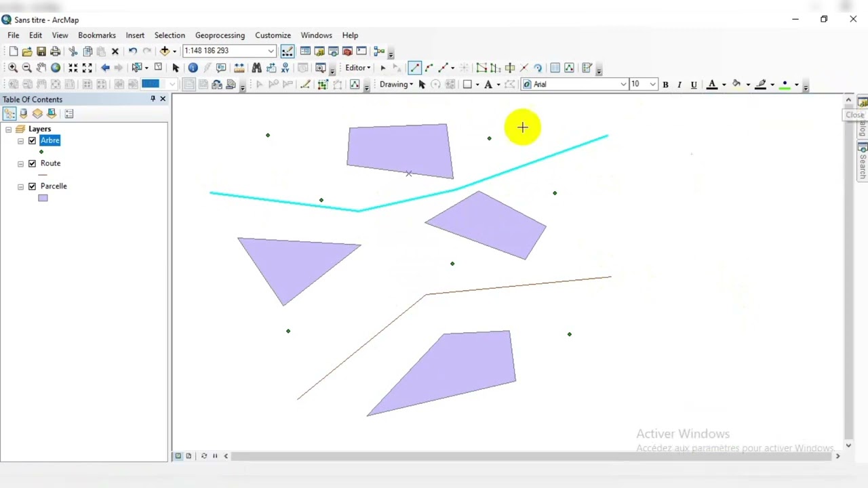868x488 pixels.
Task: Create a new map document
Action: (x=13, y=51)
